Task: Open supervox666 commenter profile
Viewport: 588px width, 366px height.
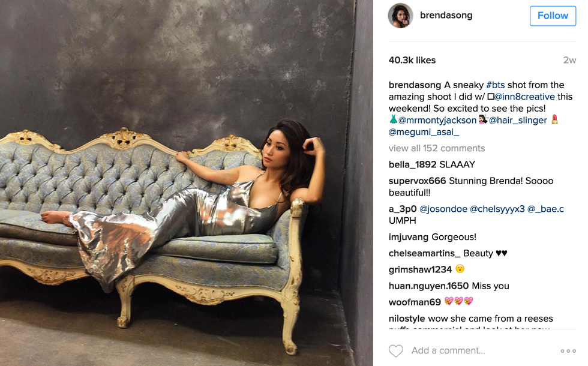Action: (417, 181)
